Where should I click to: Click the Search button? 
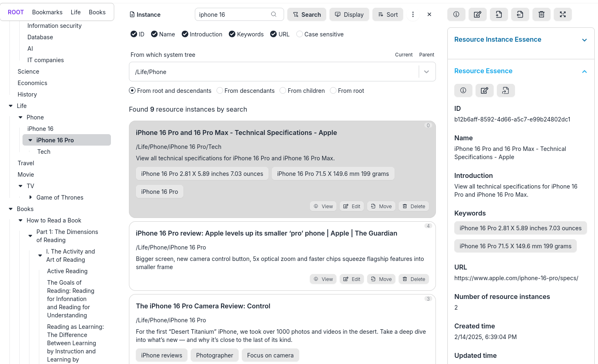(307, 14)
